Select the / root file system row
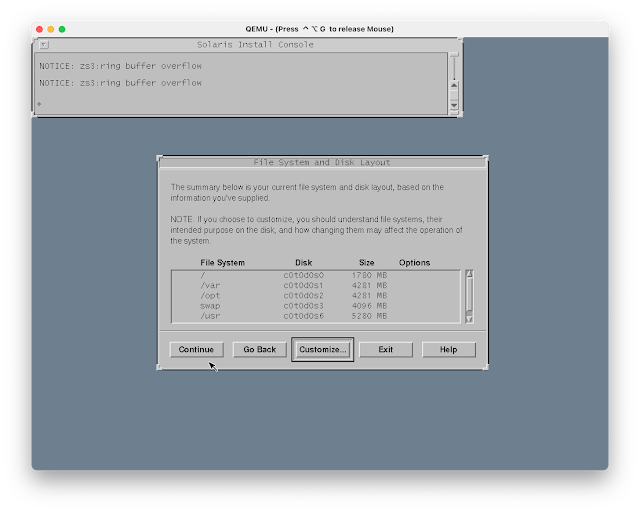 point(316,275)
